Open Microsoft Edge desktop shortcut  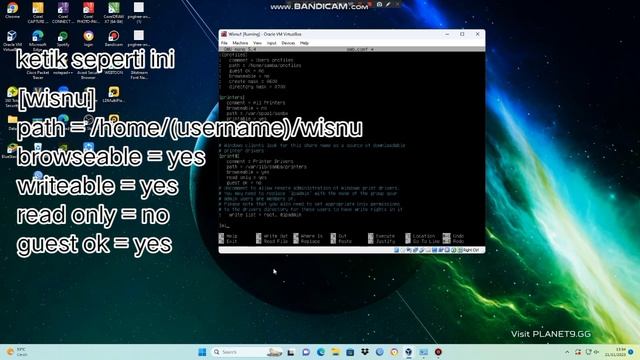pos(38,40)
